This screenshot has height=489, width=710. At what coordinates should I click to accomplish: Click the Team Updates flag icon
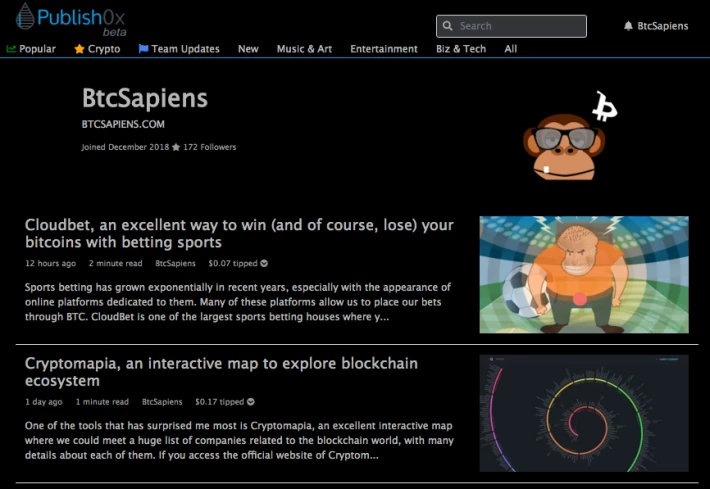144,49
